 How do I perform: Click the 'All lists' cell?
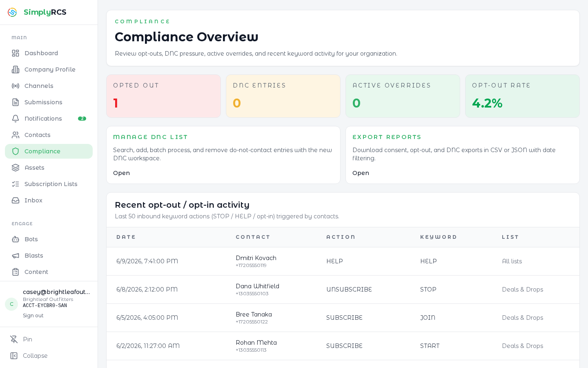pos(512,261)
